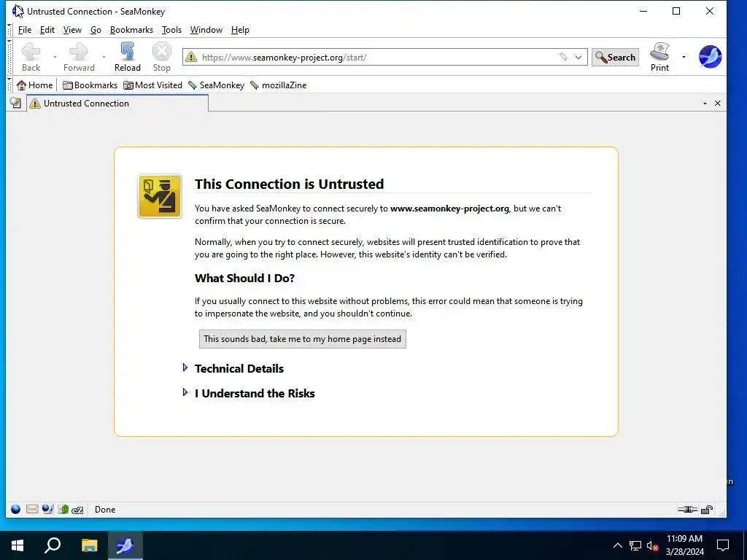This screenshot has height=560, width=747.
Task: Open the mozillaZine bookmark link
Action: (x=278, y=85)
